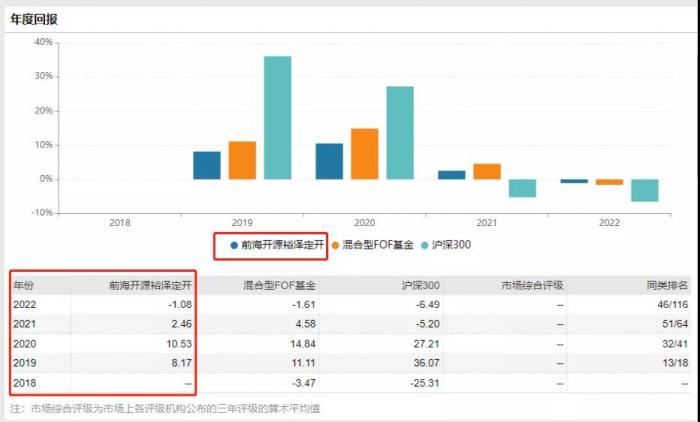Click the 11.11 value cell
700x422 pixels.
coord(304,363)
